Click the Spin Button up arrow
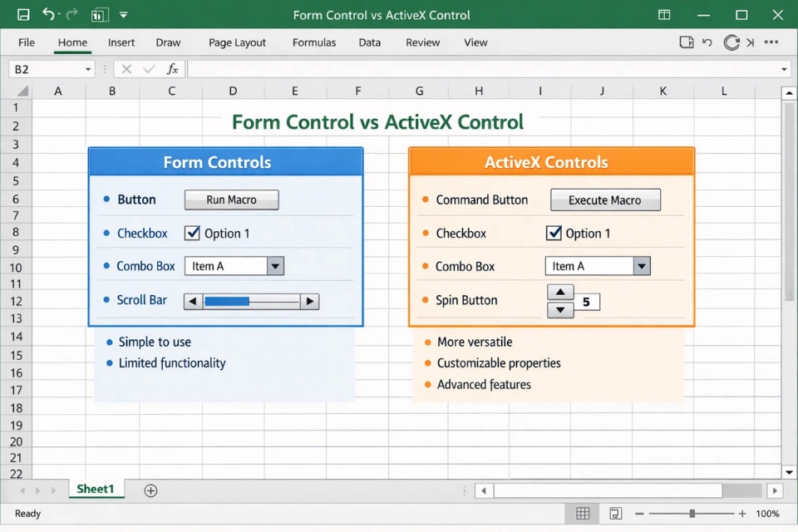798x532 pixels. click(x=560, y=292)
